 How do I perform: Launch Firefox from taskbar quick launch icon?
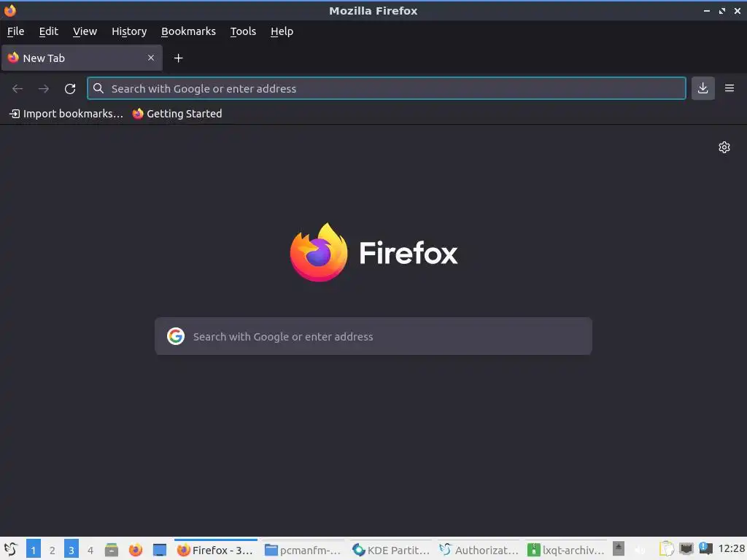pyautogui.click(x=136, y=550)
